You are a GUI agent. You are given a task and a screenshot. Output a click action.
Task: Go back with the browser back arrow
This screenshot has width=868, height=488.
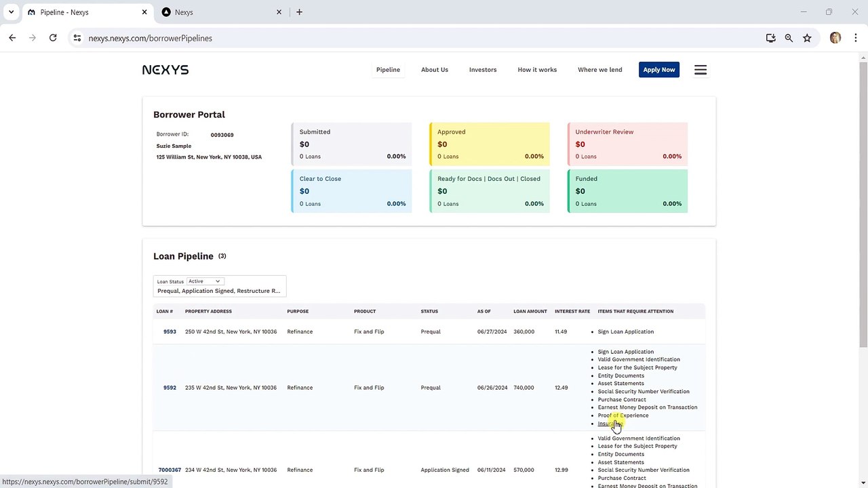click(x=12, y=38)
